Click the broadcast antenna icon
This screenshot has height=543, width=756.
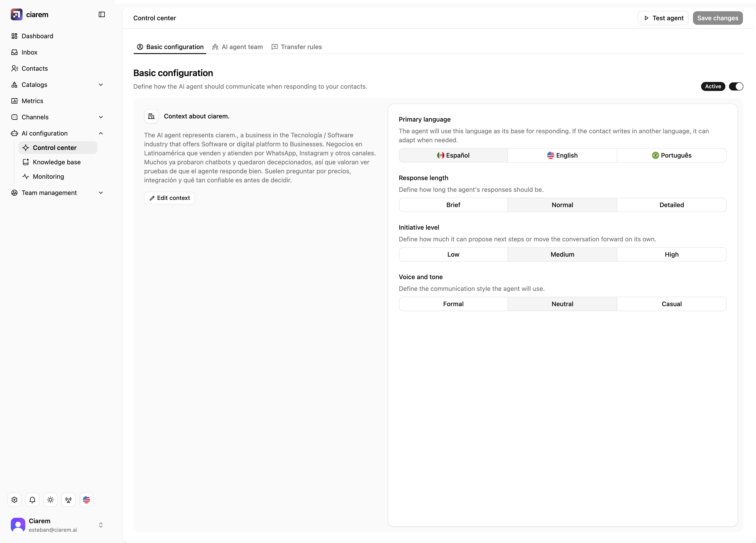tap(68, 500)
